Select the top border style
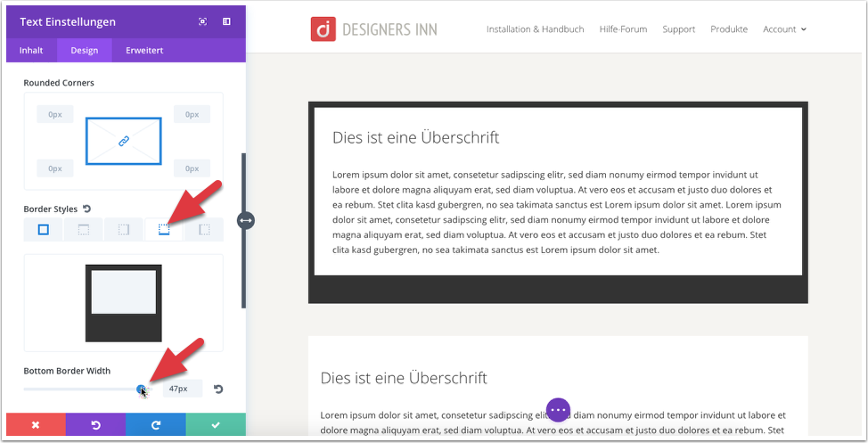868x443 pixels. coord(83,229)
